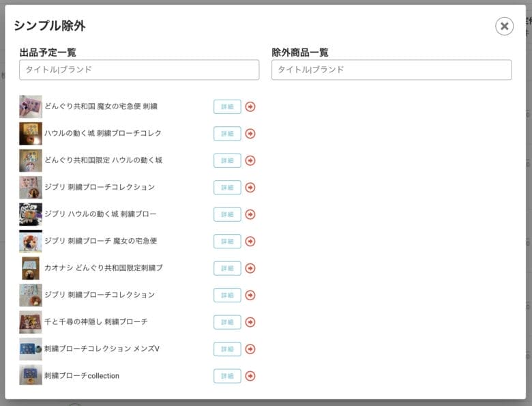Exclude ジブリ ハウルの動く城 刺繍ブロー via arrow
This screenshot has height=406, width=532.
click(250, 214)
